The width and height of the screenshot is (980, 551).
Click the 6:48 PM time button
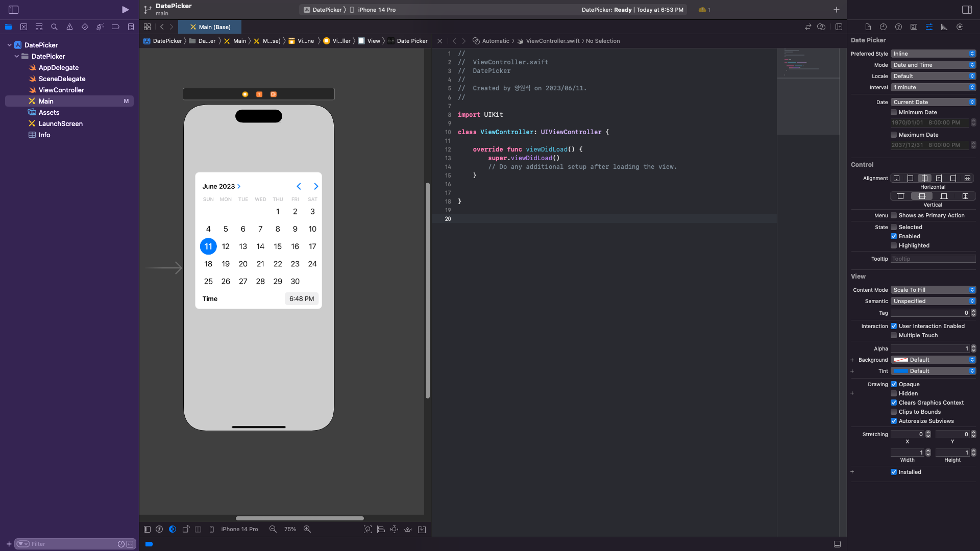coord(301,299)
